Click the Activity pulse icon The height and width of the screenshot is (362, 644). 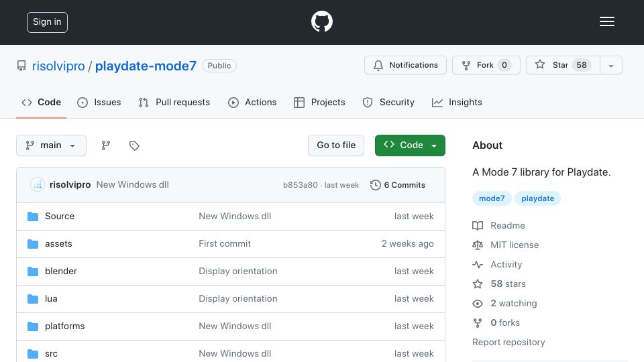(478, 264)
